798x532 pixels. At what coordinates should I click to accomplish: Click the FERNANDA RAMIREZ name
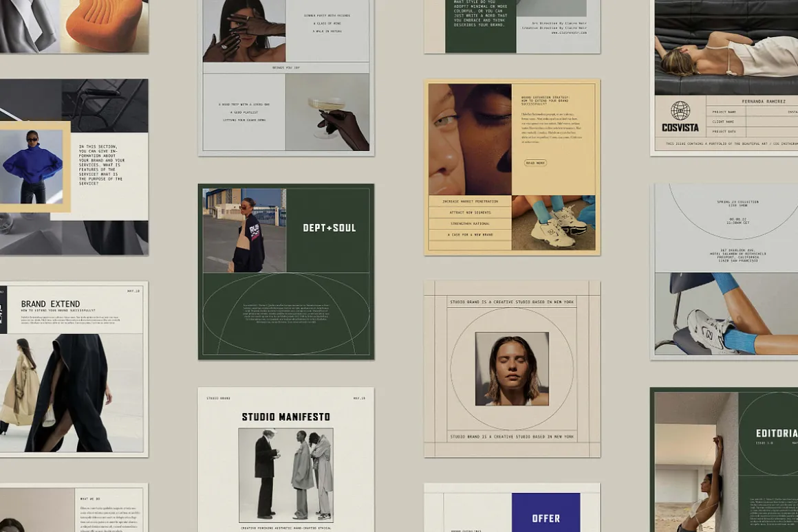coord(764,101)
